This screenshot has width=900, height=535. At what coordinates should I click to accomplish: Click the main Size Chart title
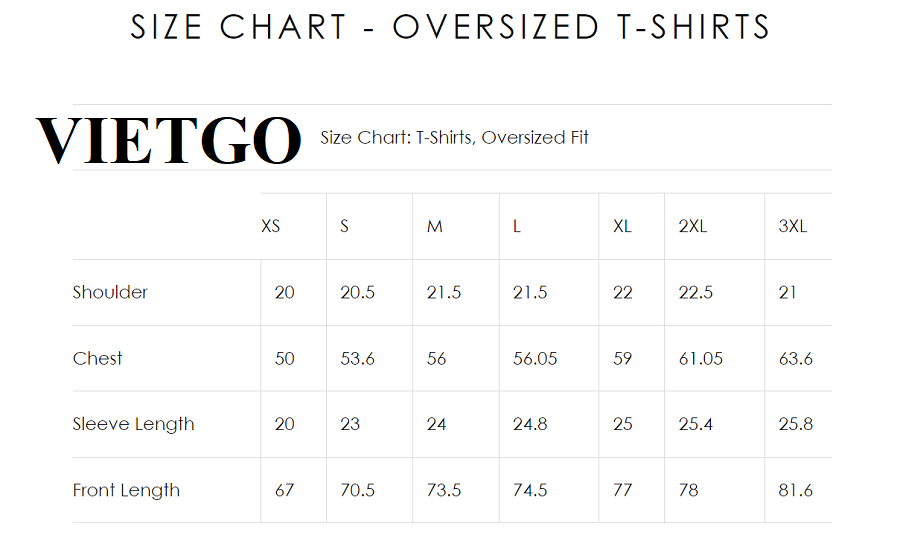click(x=450, y=27)
